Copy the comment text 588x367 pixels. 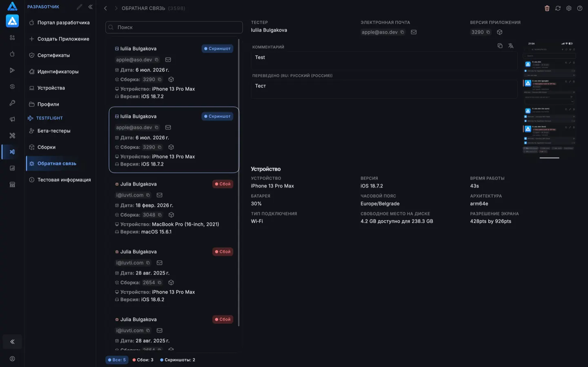click(x=500, y=46)
